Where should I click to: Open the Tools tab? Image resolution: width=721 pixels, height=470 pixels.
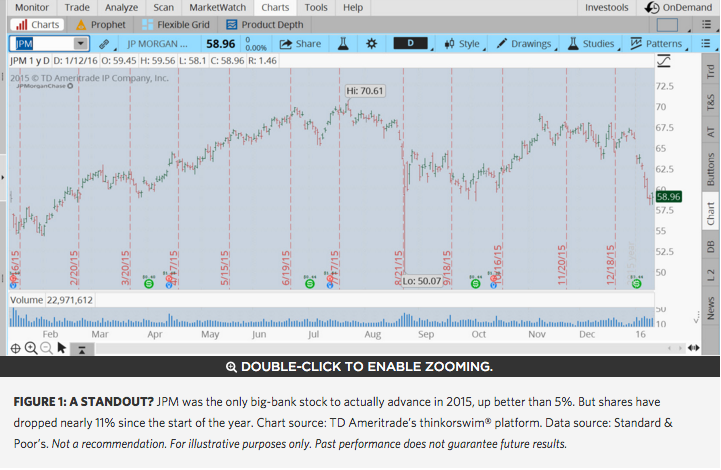pyautogui.click(x=316, y=7)
